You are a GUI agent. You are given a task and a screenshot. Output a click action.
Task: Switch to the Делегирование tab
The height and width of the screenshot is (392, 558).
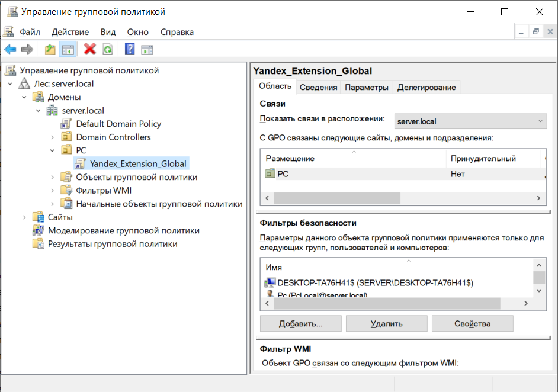pos(426,87)
